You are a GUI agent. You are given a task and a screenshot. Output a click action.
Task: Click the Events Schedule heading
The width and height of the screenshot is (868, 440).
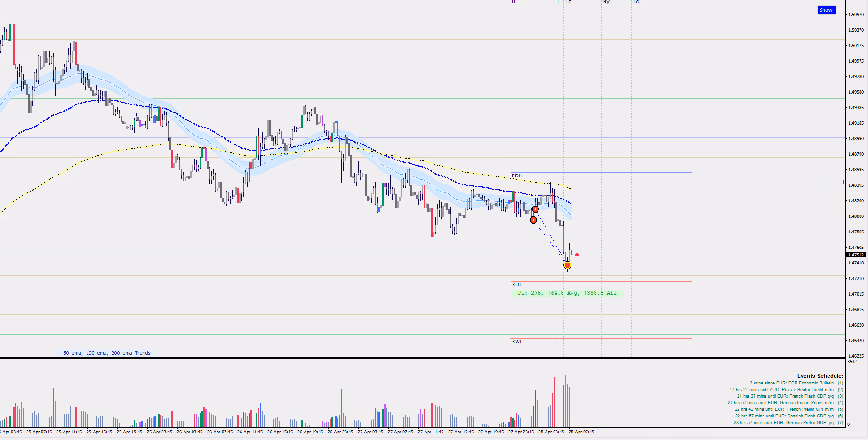pos(820,376)
